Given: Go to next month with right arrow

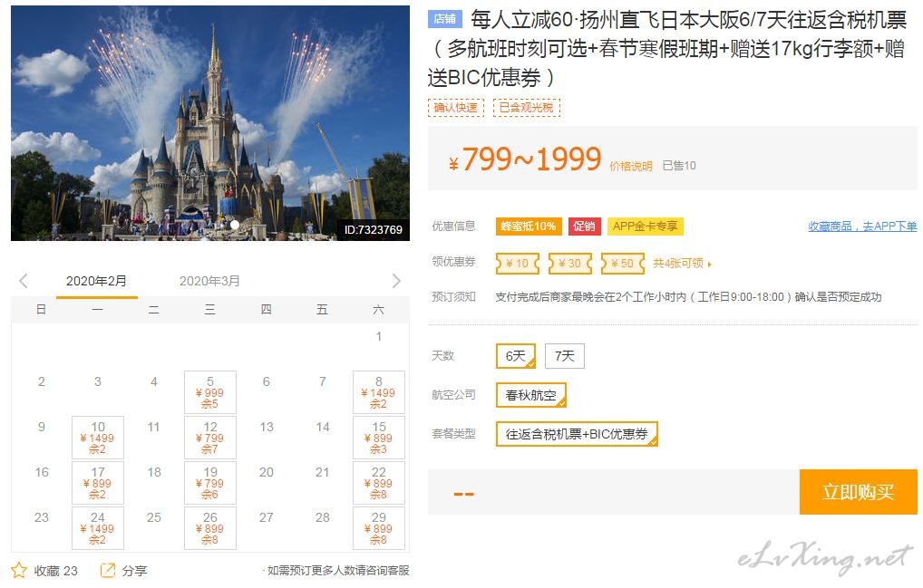Looking at the screenshot, I should tap(396, 281).
